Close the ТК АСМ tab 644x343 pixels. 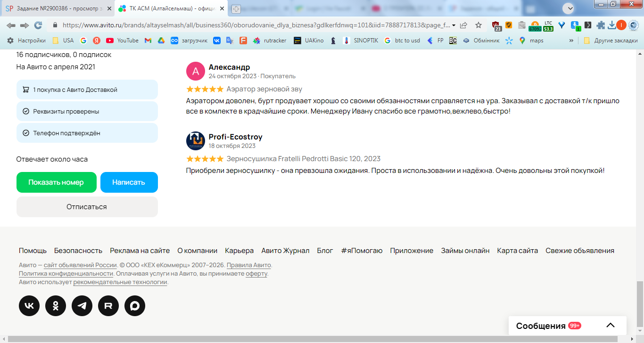tap(221, 8)
